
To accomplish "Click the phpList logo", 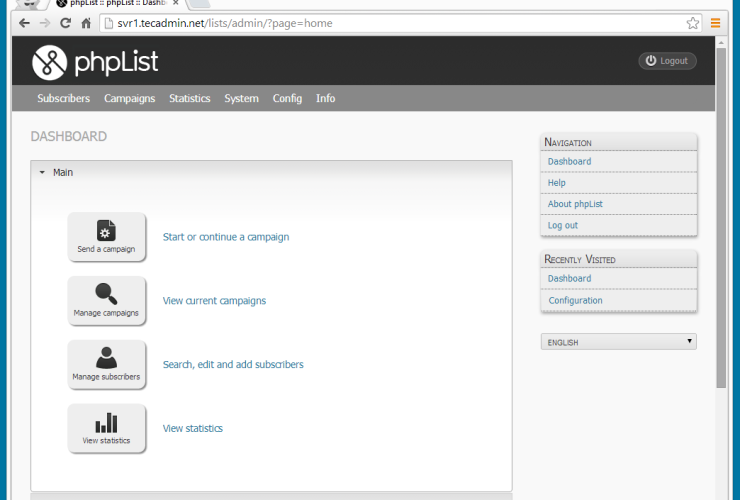I will 95,62.
